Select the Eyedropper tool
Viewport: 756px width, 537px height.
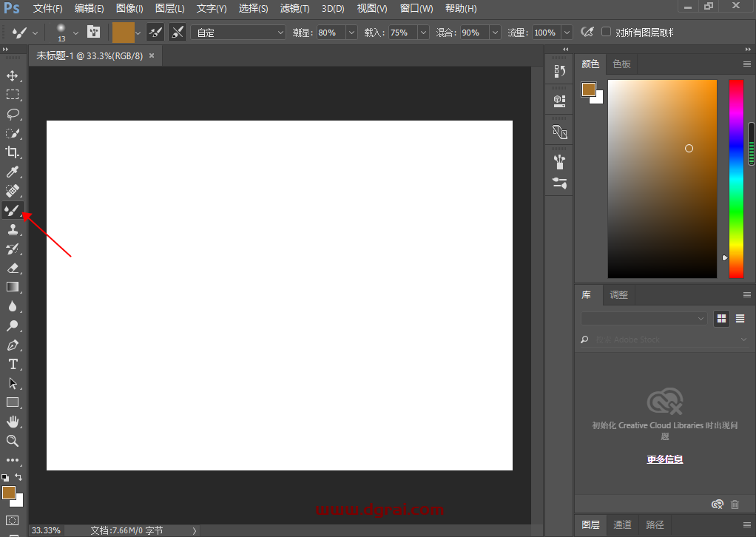pyautogui.click(x=13, y=172)
